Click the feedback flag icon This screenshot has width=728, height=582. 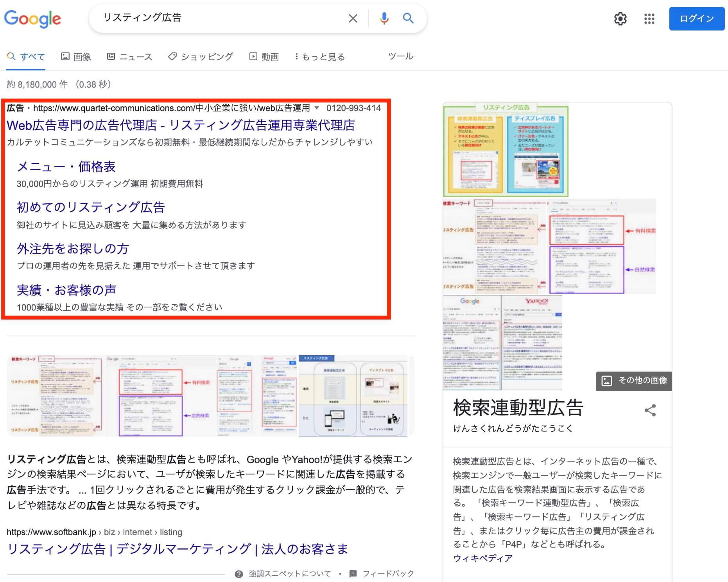pyautogui.click(x=353, y=574)
